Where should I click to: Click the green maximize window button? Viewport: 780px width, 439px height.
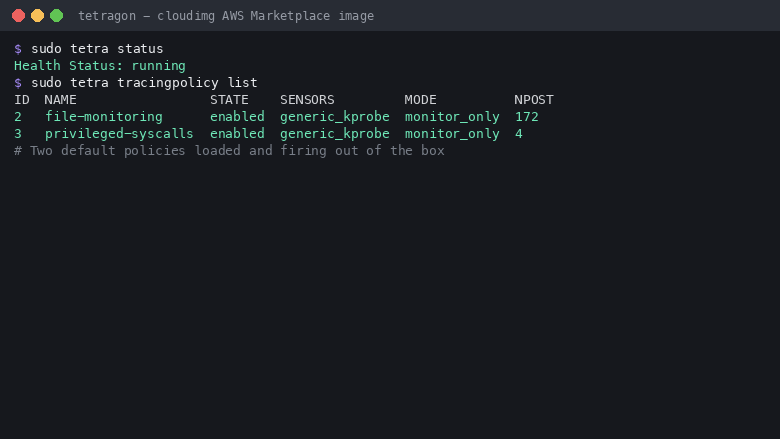click(57, 15)
